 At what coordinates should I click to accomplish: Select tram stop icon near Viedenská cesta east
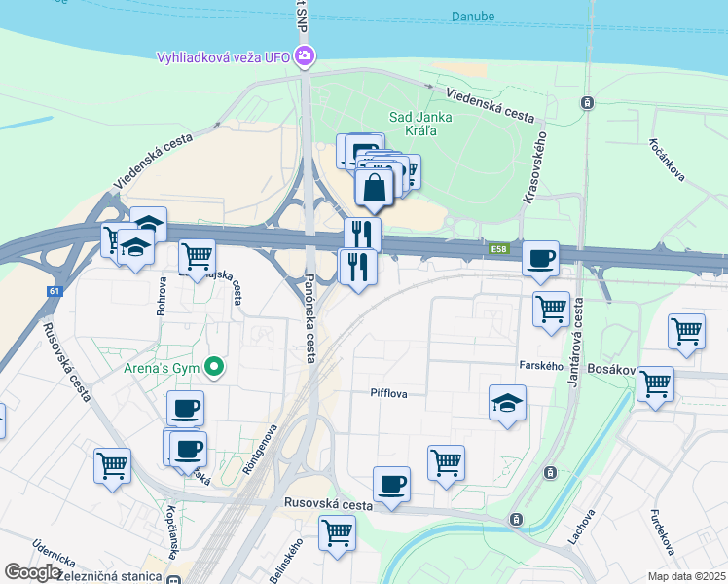(x=587, y=102)
